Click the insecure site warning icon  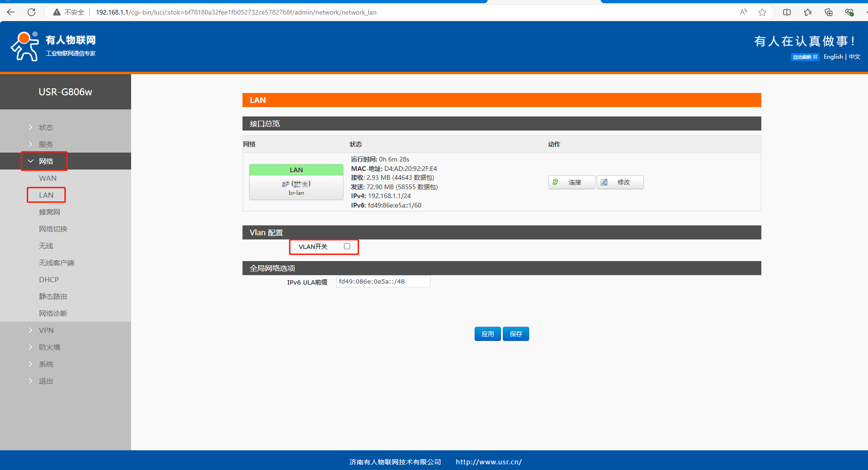point(57,12)
